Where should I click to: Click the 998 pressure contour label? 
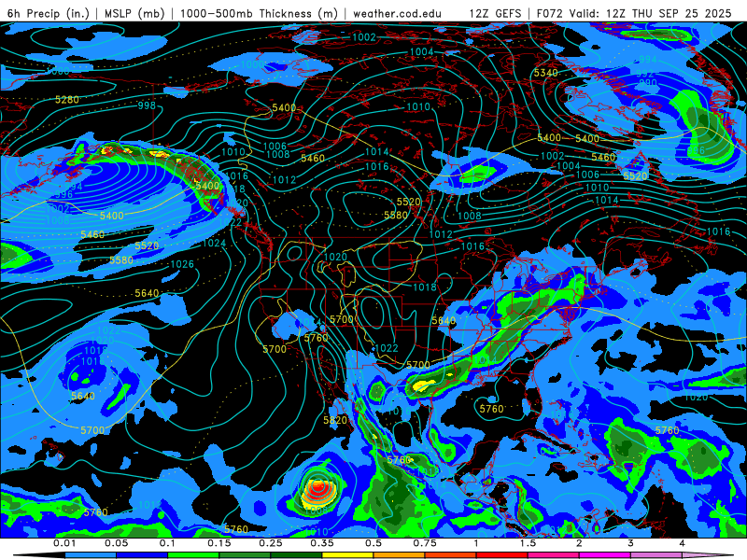coord(147,105)
